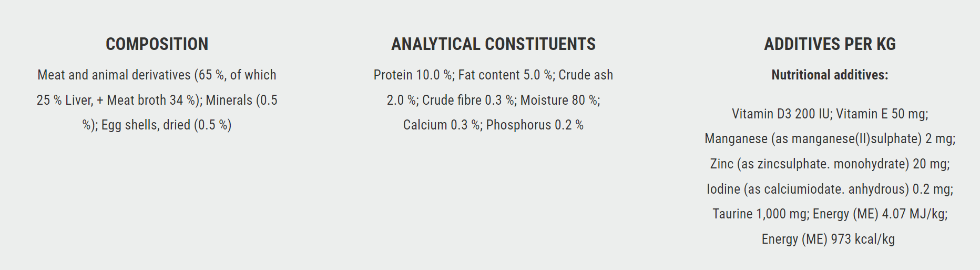Click the 'Meat and animal derivatives' text line
This screenshot has height=270, width=980.
click(157, 75)
